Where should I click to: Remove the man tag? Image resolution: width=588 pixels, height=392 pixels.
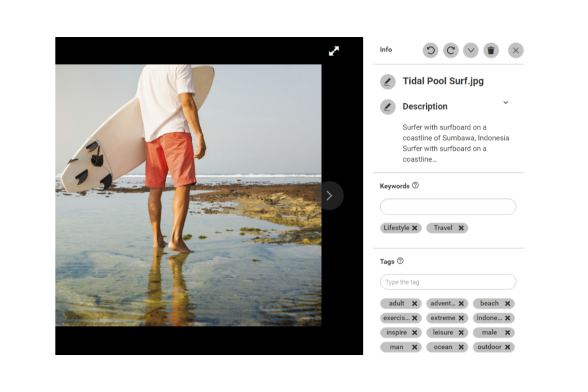pos(415,347)
